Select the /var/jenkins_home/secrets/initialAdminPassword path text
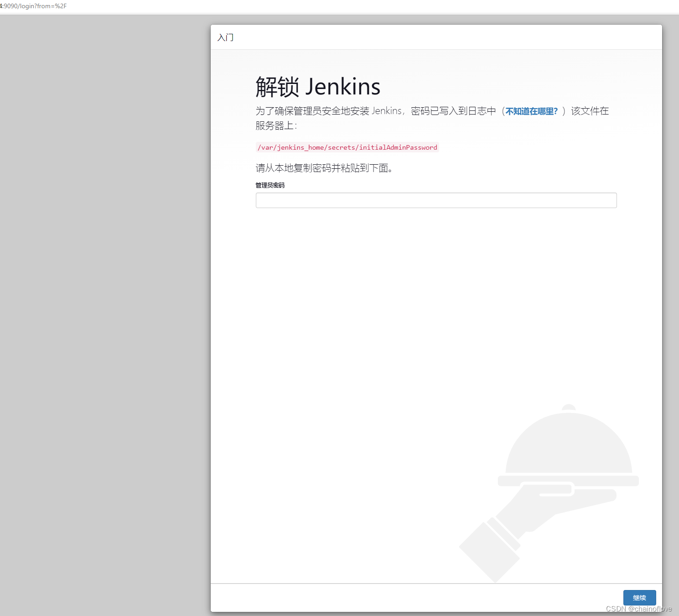This screenshot has width=679, height=616. 347,147
